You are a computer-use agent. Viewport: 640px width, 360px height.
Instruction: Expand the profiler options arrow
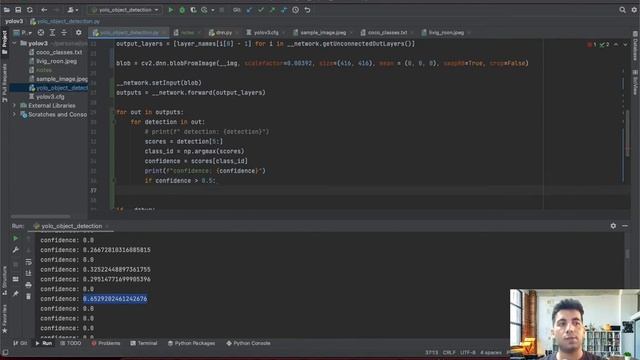213,10
